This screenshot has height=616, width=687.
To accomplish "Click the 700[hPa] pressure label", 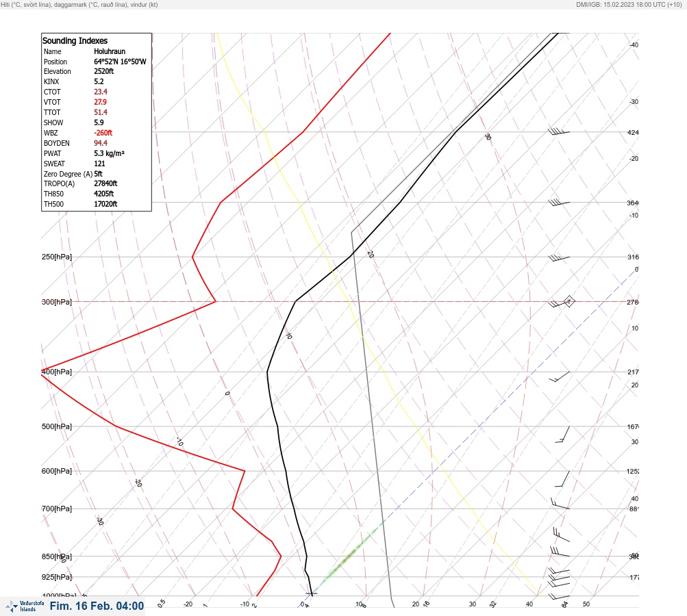I will click(57, 509).
